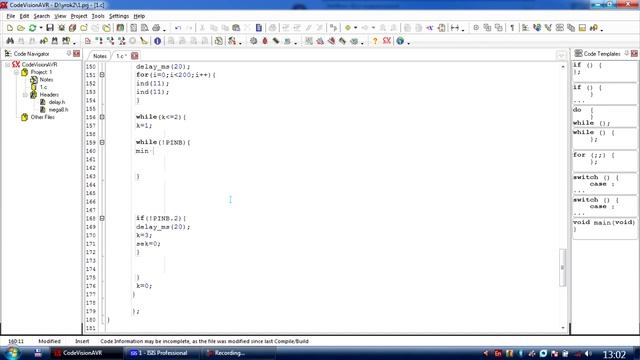Click the green Reopen arrows icon

32,28
